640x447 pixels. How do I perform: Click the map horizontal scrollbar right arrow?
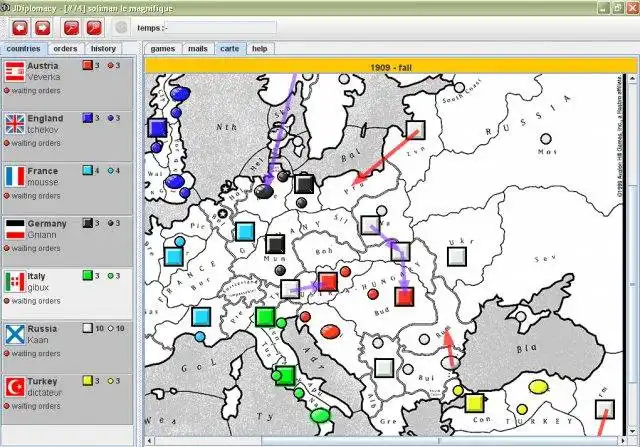click(623, 441)
